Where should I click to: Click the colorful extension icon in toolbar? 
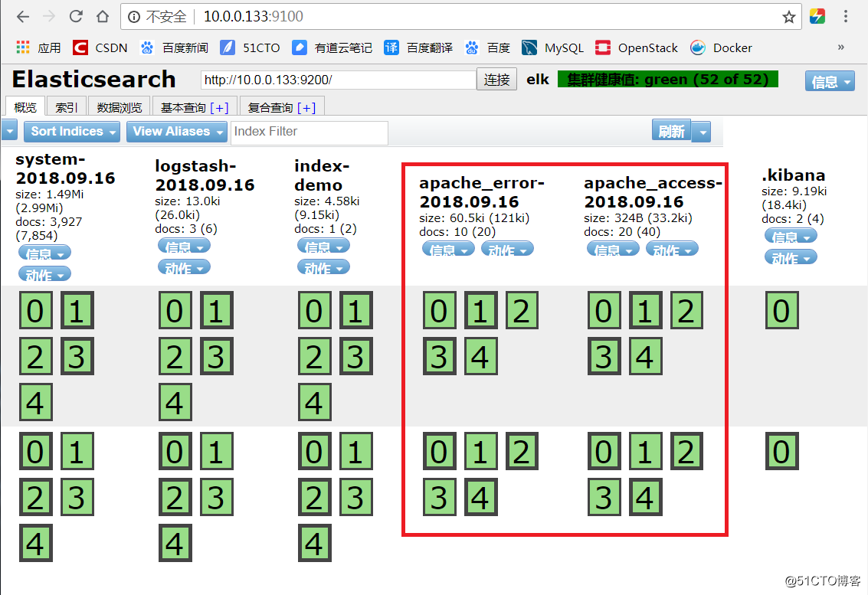(817, 17)
